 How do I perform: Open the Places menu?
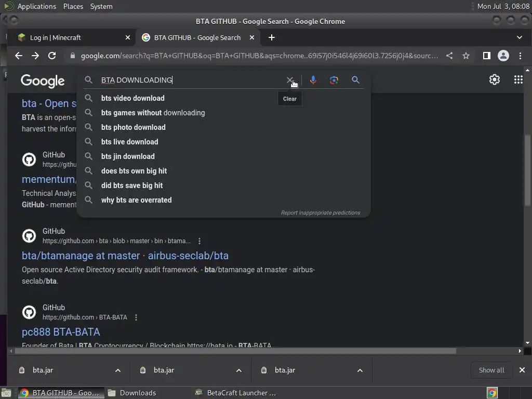coord(73,6)
